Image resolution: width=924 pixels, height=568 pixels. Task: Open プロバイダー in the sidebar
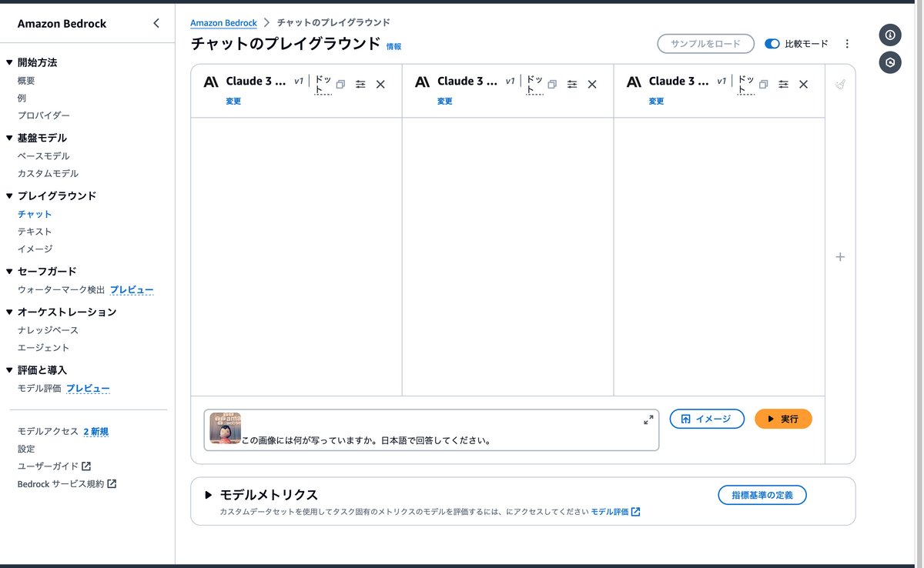pos(44,115)
